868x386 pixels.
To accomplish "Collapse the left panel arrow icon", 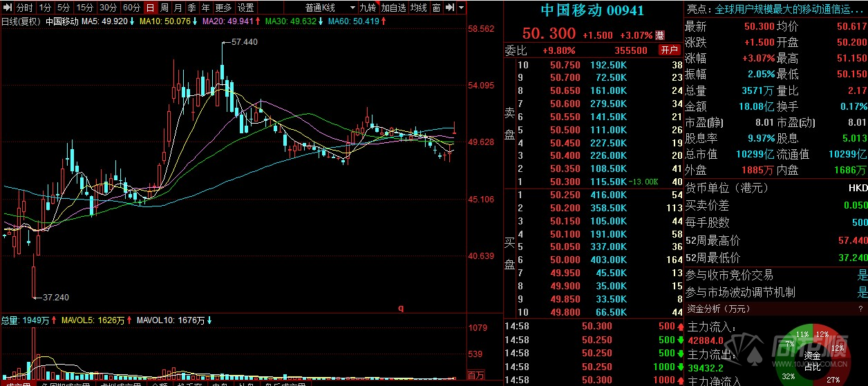I will coord(7,8).
